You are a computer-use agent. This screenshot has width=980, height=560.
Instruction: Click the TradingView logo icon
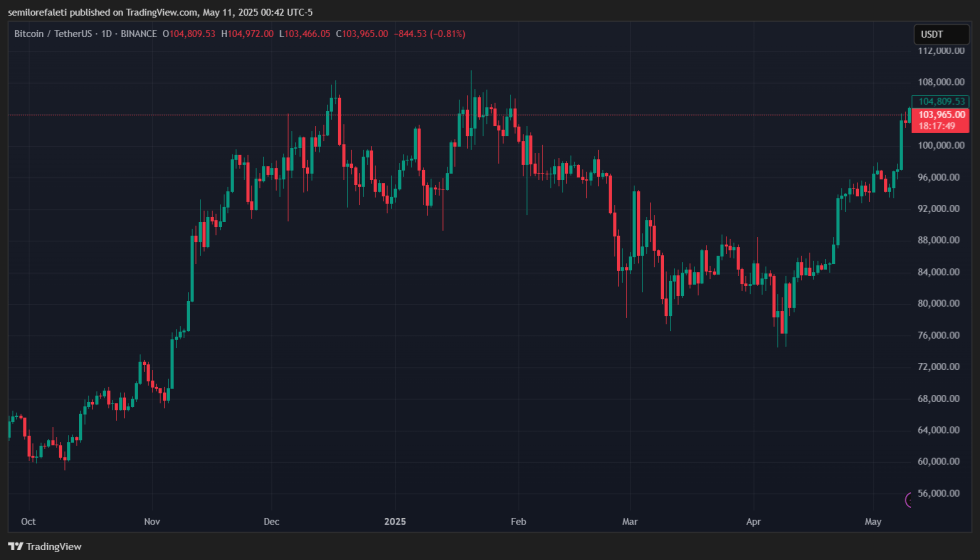pos(15,546)
